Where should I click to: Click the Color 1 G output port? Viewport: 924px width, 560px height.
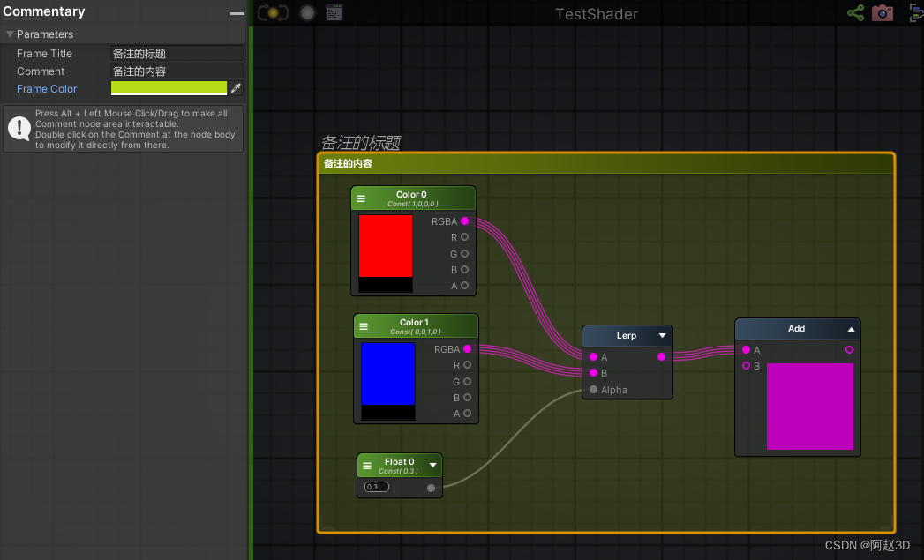click(468, 381)
